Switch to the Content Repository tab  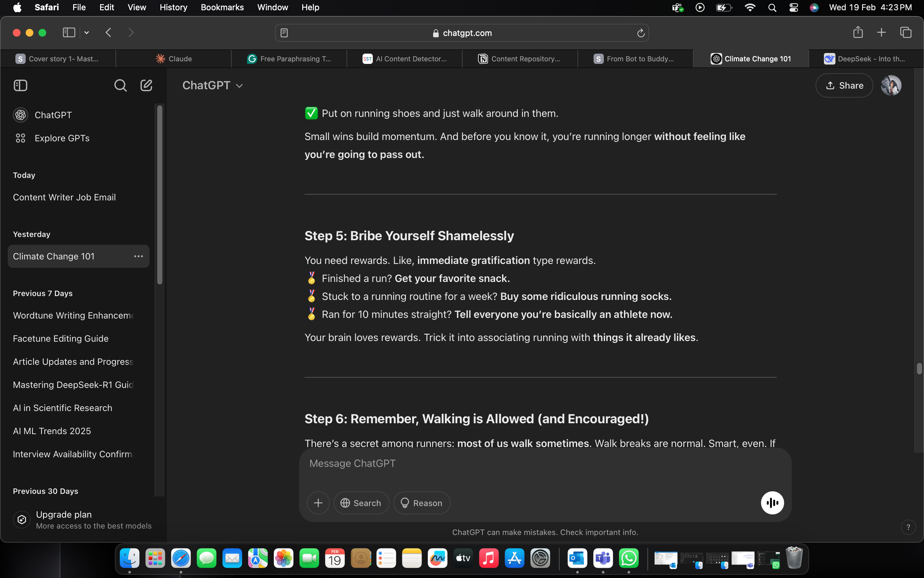pos(520,58)
